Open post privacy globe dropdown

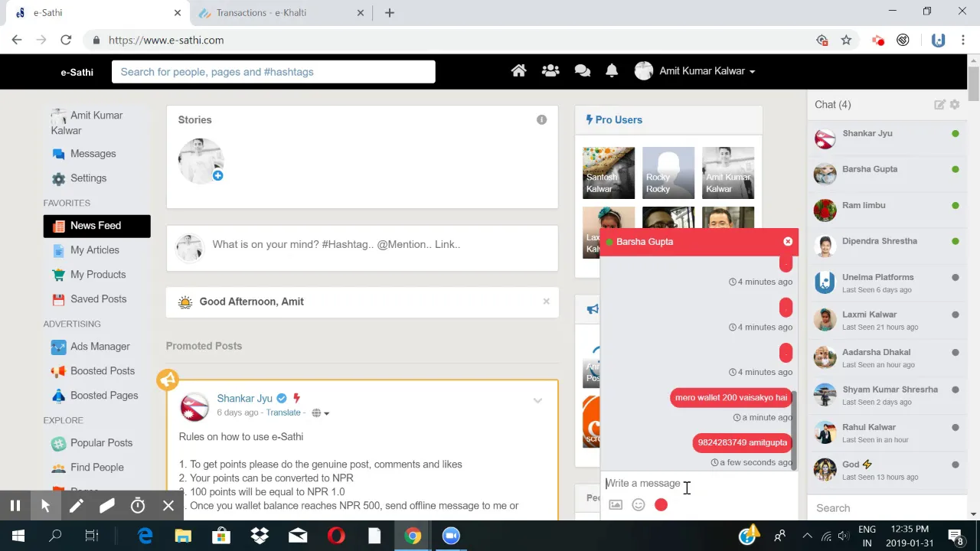320,413
